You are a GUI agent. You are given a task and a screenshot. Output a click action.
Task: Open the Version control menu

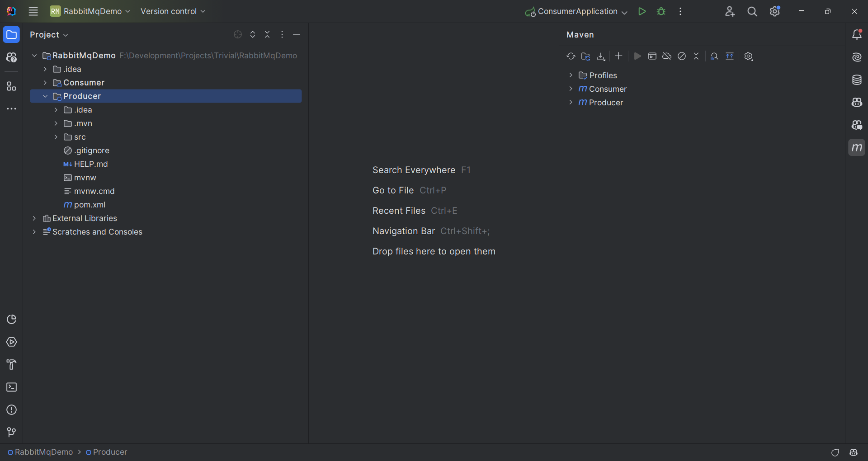click(173, 11)
